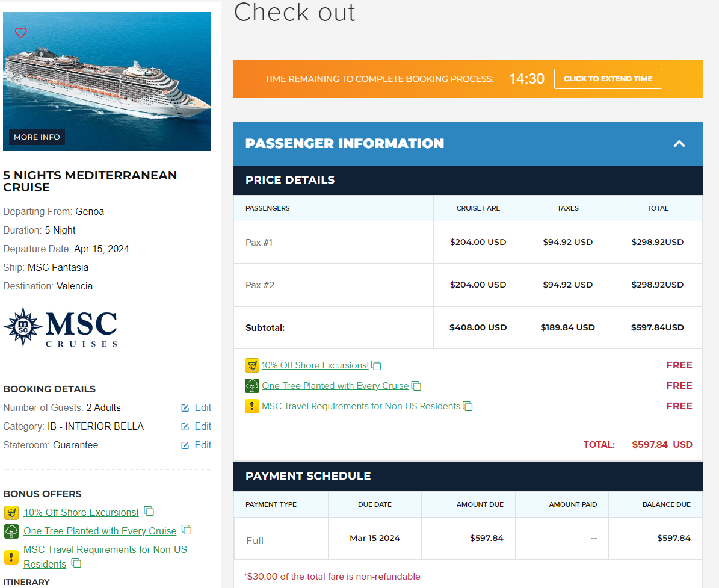Click the $189.84 USD subtotal taxes
The width and height of the screenshot is (719, 588).
click(568, 327)
